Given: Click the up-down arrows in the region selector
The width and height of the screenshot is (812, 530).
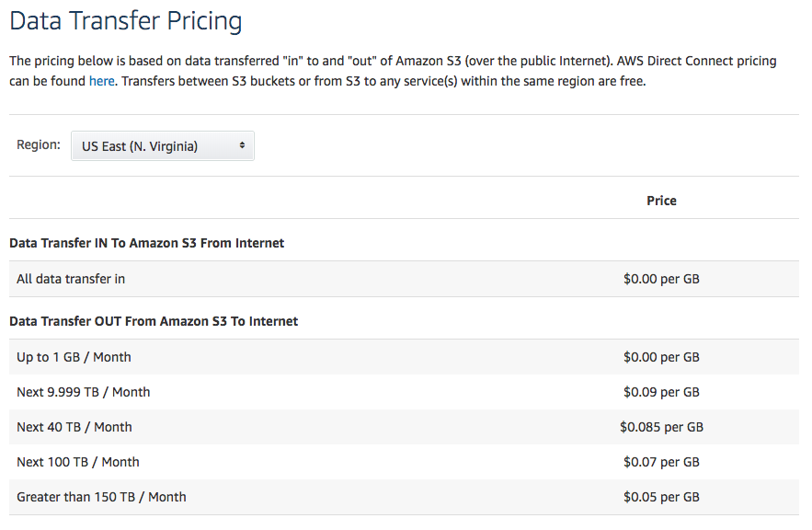Looking at the screenshot, I should 242,145.
